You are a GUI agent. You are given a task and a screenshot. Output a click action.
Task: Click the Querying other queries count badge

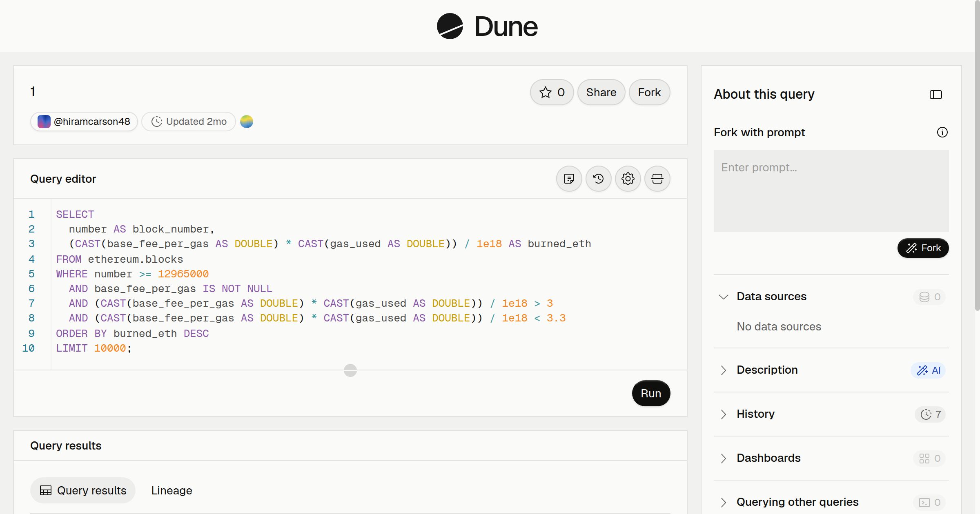(929, 502)
